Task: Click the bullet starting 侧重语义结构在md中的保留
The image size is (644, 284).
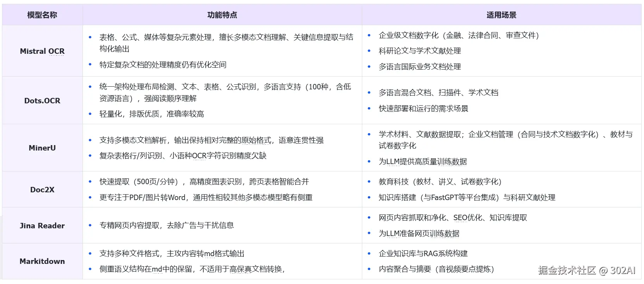Action: tap(192, 269)
